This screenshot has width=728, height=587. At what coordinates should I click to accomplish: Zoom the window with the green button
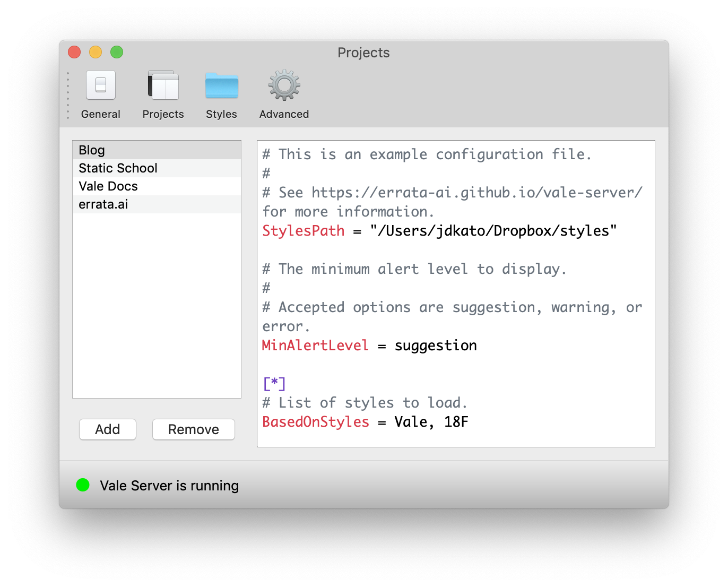pos(117,52)
